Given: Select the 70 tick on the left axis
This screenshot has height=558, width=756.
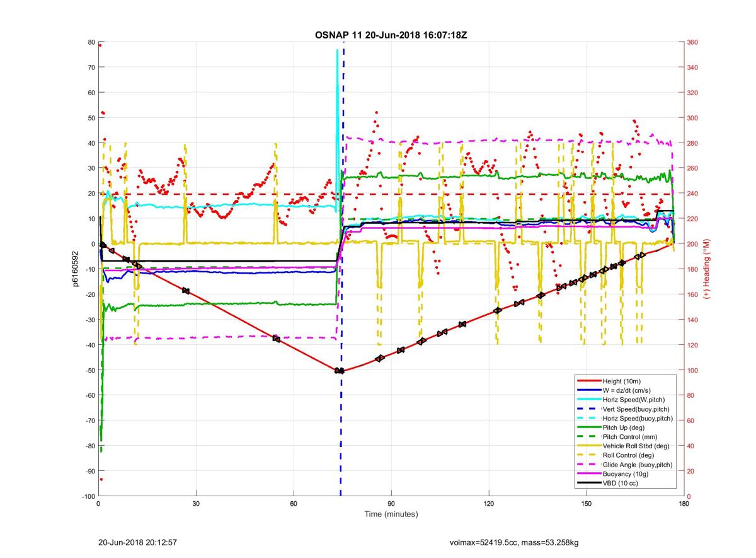Looking at the screenshot, I should coord(91,67).
